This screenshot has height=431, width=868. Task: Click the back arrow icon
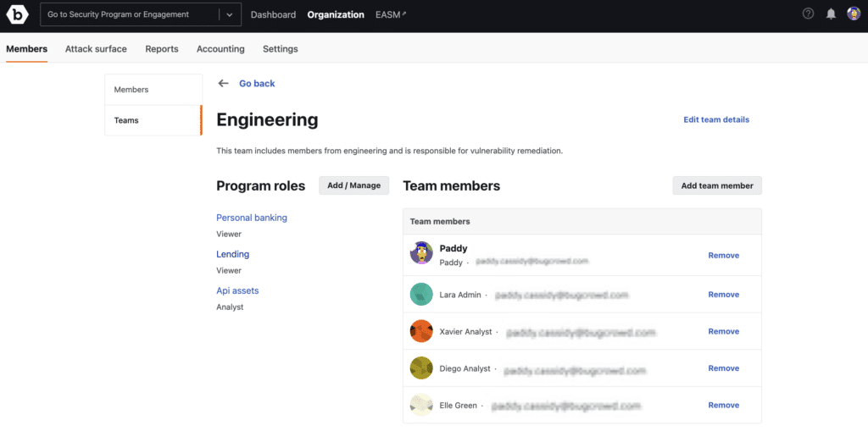pos(223,84)
